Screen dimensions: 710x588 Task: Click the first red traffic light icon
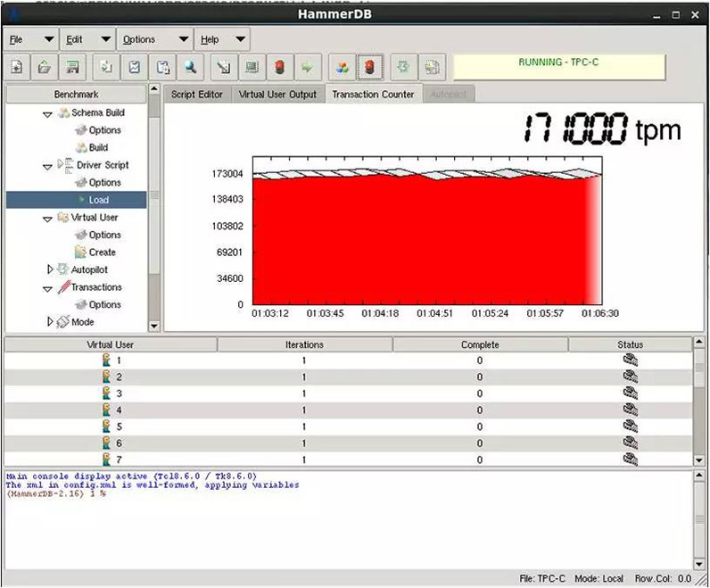[x=280, y=68]
